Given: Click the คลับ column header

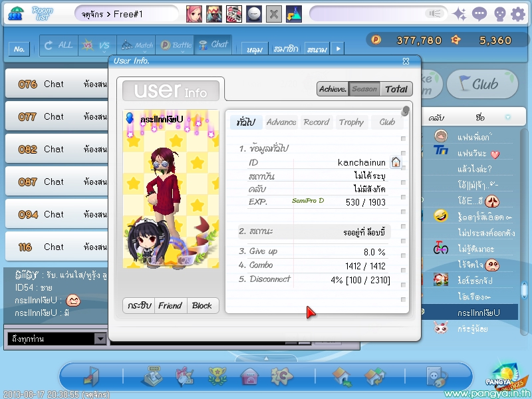Looking at the screenshot, I should tap(436, 118).
